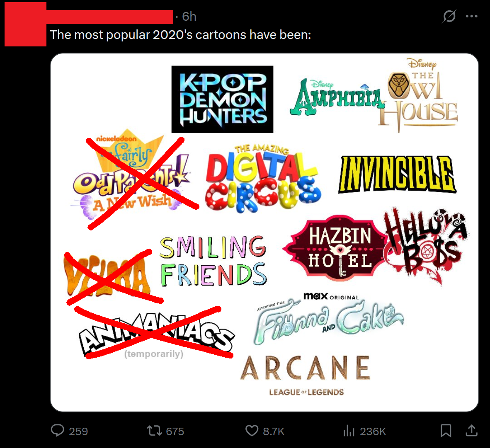The image size is (490, 448).
Task: Open the Grok slashed-circle icon
Action: point(449,16)
